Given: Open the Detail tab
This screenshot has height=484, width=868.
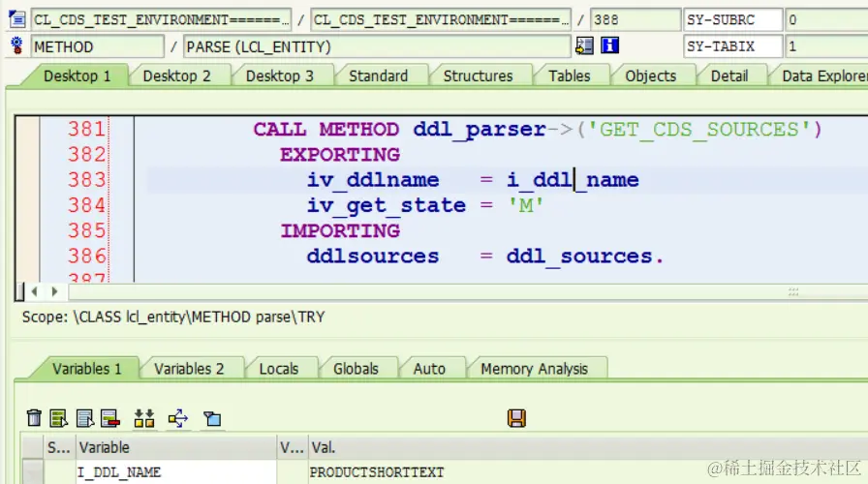Looking at the screenshot, I should [729, 76].
